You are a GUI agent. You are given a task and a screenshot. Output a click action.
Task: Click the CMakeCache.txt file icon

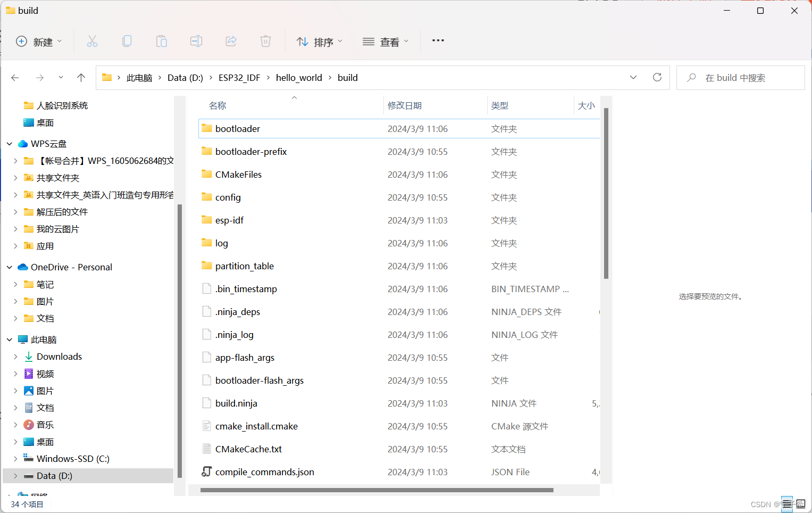tap(207, 449)
